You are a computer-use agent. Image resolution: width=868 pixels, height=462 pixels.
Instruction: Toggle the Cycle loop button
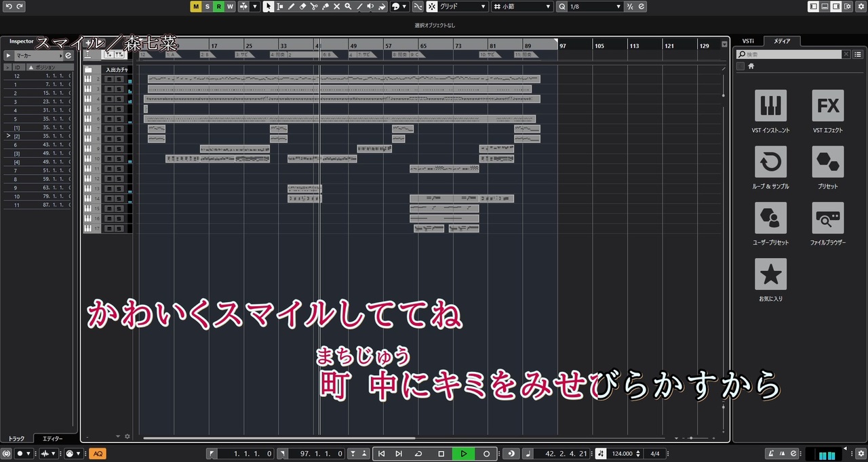pos(418,453)
